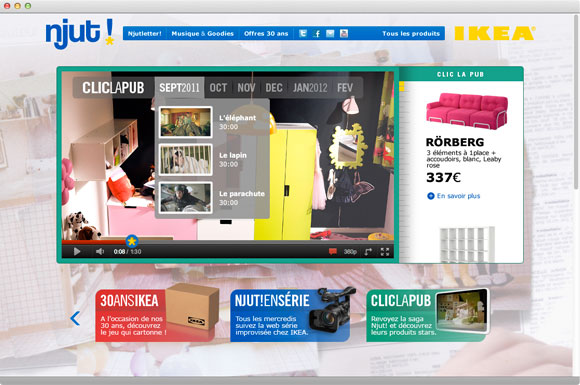The width and height of the screenshot is (580, 385).
Task: Select the L'éléphant video thumbnail
Action: (x=185, y=122)
